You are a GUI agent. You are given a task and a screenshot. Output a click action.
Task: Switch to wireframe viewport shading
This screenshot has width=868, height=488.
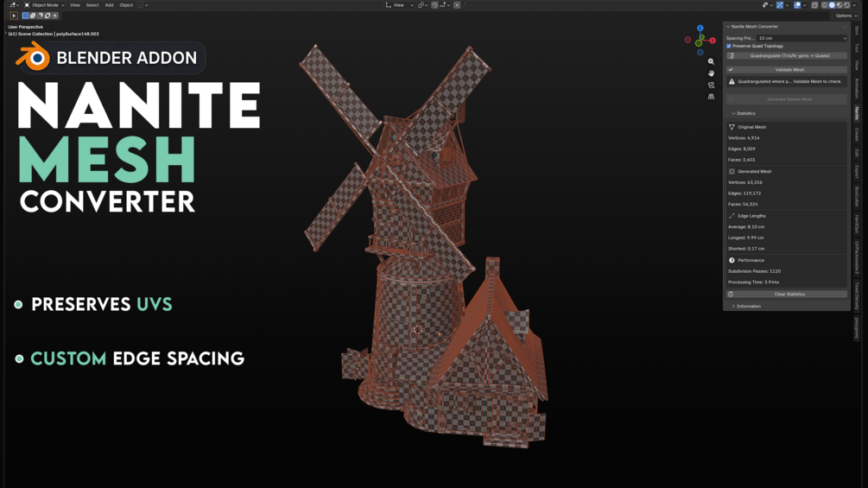pyautogui.click(x=824, y=5)
